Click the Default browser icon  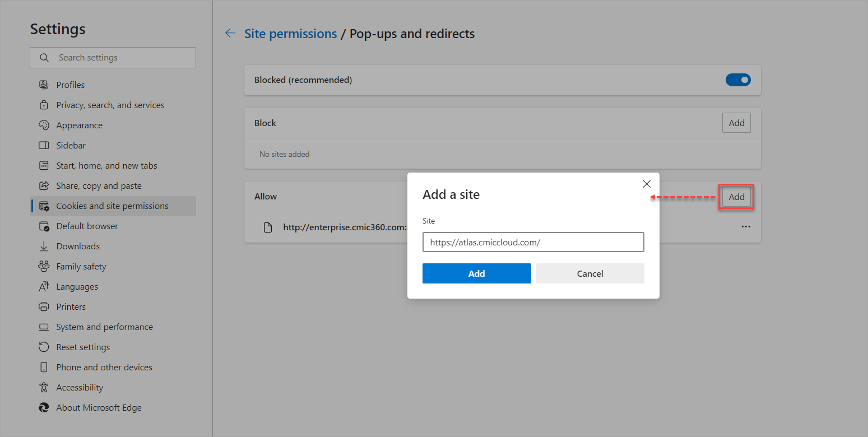coord(44,226)
